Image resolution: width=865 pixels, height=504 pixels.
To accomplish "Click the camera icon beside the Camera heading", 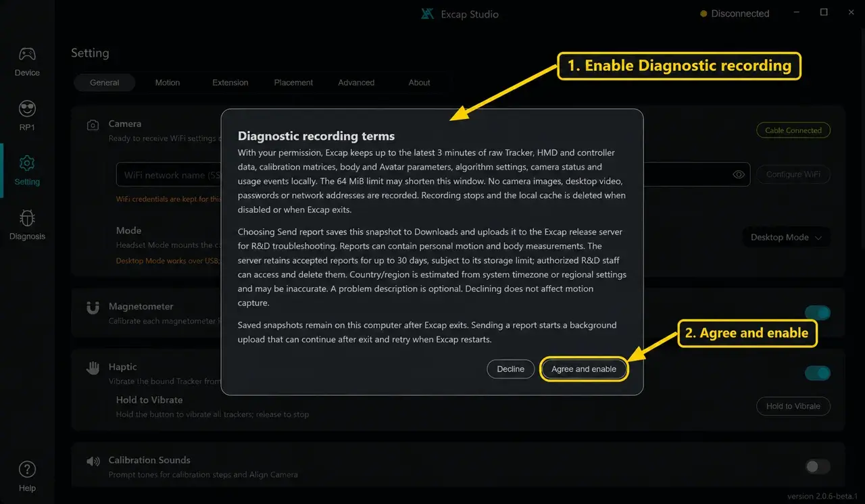I will tap(93, 125).
